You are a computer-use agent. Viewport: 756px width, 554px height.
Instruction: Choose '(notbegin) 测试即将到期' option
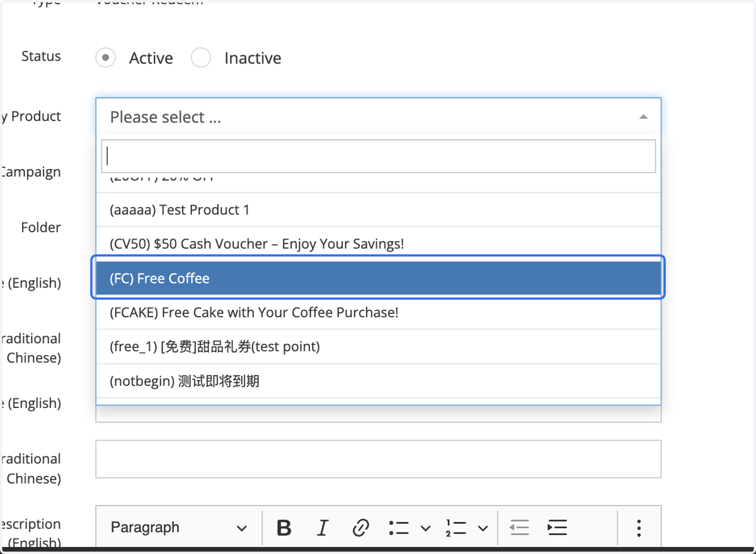pos(378,381)
